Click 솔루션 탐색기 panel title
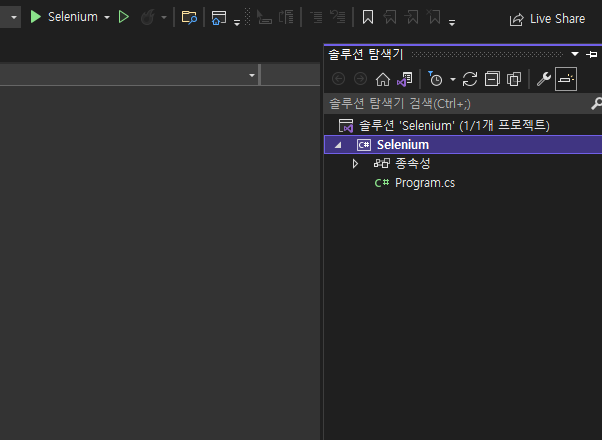 tap(366, 54)
